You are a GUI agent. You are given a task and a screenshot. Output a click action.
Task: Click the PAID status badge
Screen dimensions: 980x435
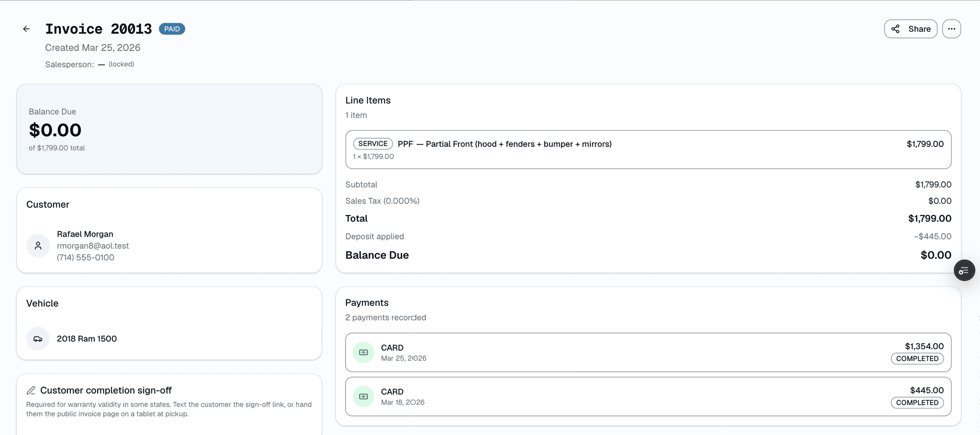172,29
